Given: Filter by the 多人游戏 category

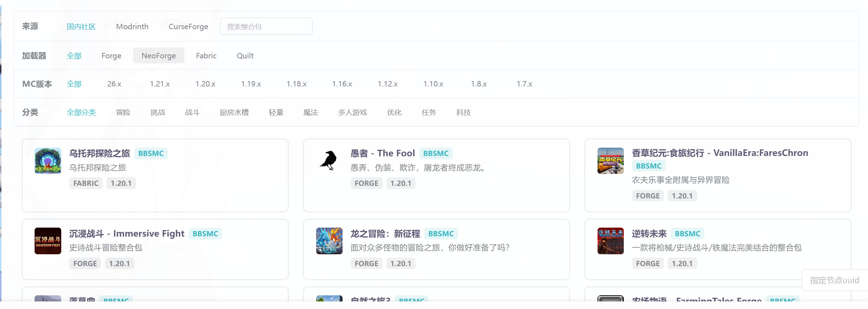Looking at the screenshot, I should click(352, 112).
